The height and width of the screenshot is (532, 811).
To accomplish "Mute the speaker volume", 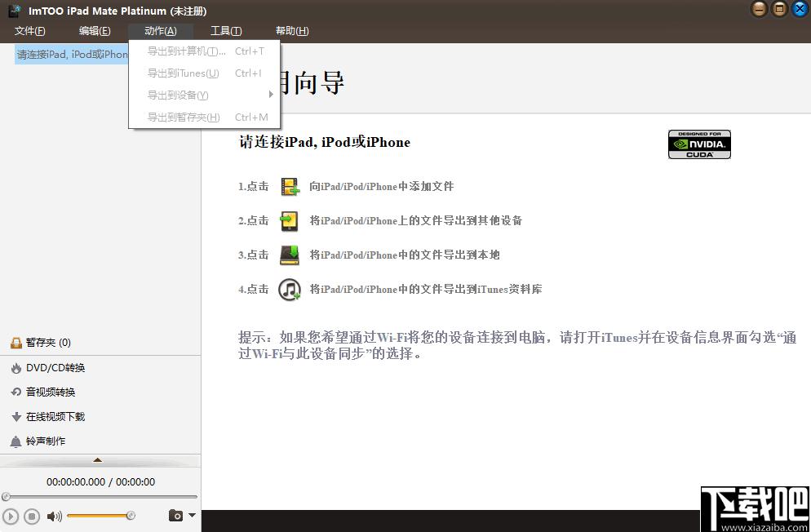I will pyautogui.click(x=54, y=516).
